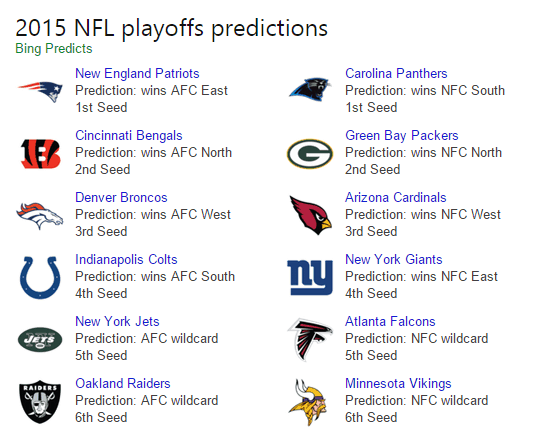Viewport: 534px width, 432px height.
Task: Open the Bing Predicts link
Action: (x=54, y=49)
